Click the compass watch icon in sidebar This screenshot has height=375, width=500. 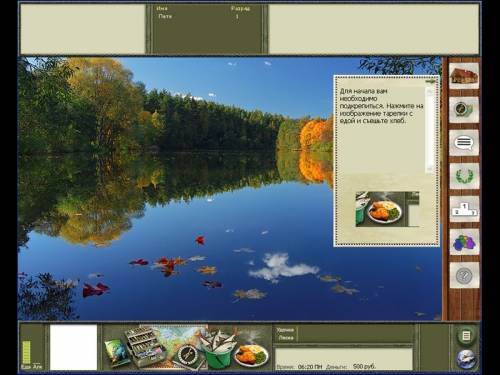pyautogui.click(x=464, y=109)
